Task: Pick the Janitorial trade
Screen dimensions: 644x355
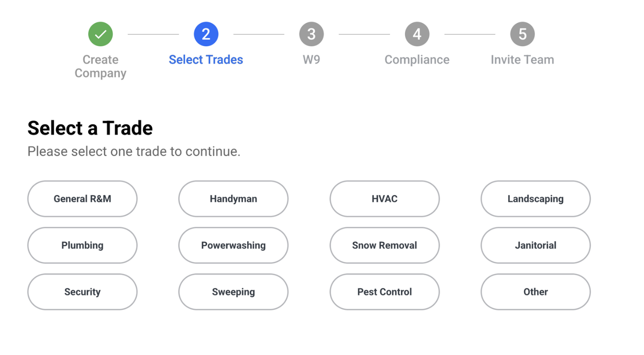Action: [x=535, y=245]
